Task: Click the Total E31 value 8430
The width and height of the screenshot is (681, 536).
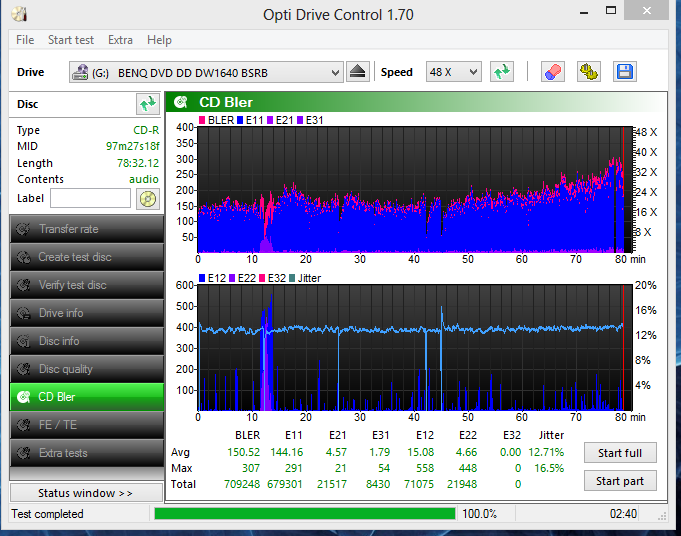Action: click(x=378, y=484)
